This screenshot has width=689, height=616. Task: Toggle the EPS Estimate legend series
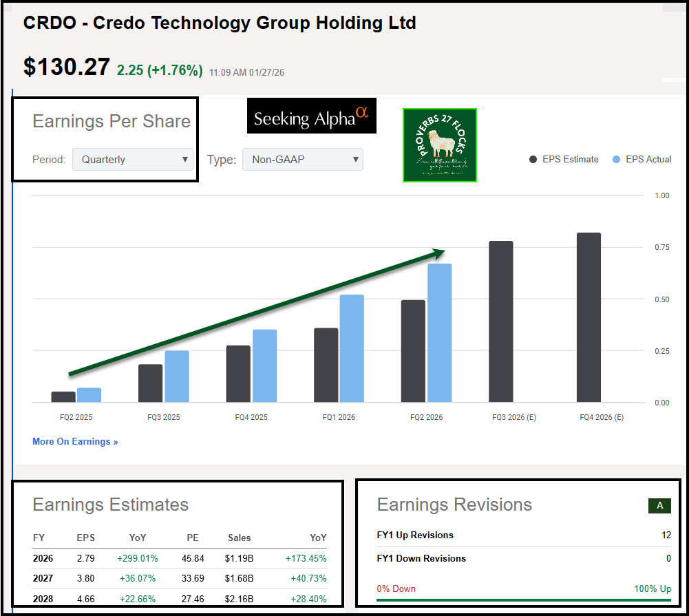pyautogui.click(x=564, y=159)
